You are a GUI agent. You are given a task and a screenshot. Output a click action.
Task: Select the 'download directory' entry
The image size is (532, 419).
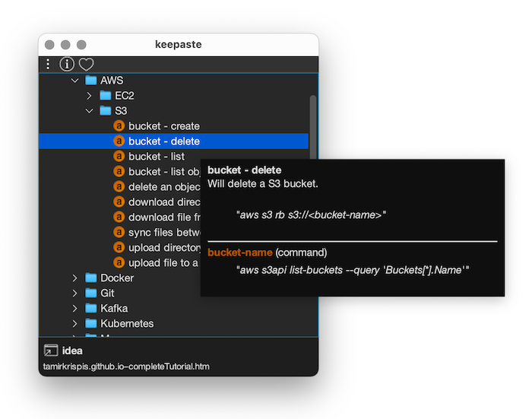pyautogui.click(x=165, y=202)
